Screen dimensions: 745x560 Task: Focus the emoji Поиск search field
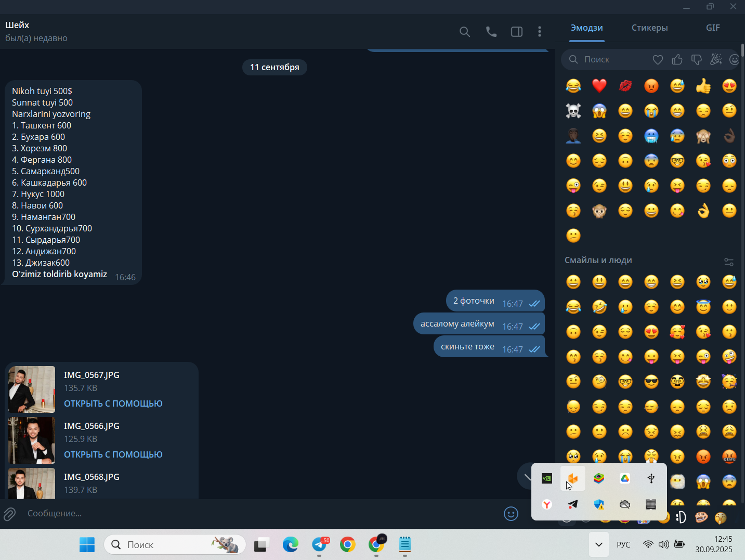[606, 59]
